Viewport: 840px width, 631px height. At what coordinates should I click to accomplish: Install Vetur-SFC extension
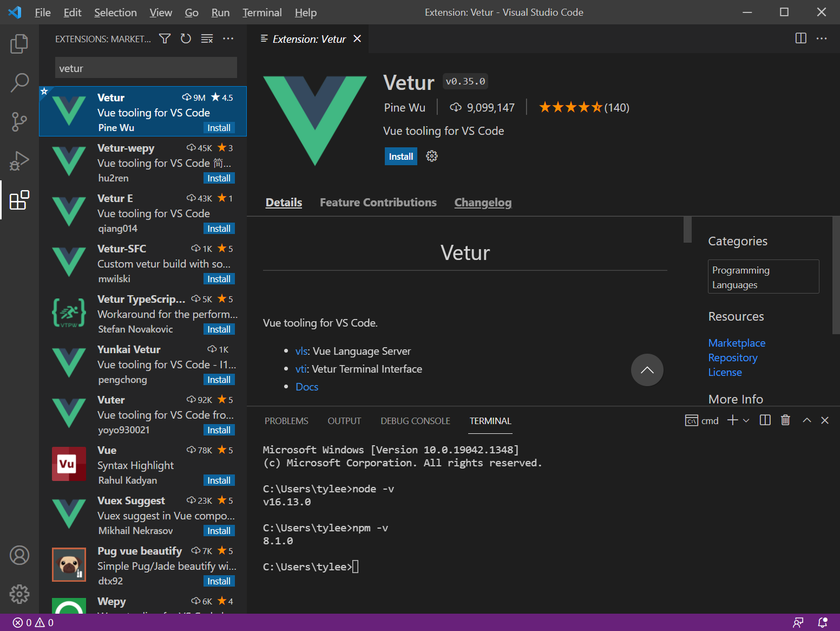[219, 279]
